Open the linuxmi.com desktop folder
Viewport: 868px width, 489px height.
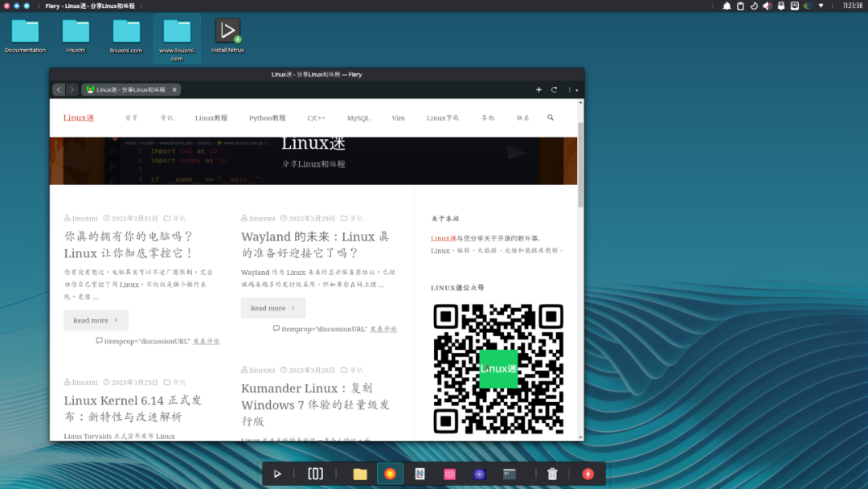coord(126,36)
